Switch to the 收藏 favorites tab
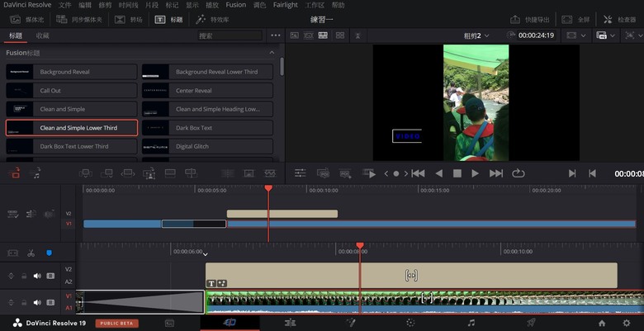Screen dimensions: 644x331 tap(42, 35)
